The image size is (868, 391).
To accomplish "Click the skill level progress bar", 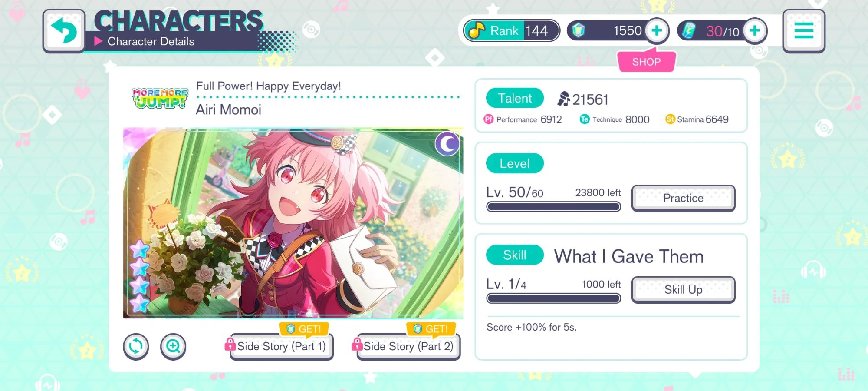I will pos(553,298).
